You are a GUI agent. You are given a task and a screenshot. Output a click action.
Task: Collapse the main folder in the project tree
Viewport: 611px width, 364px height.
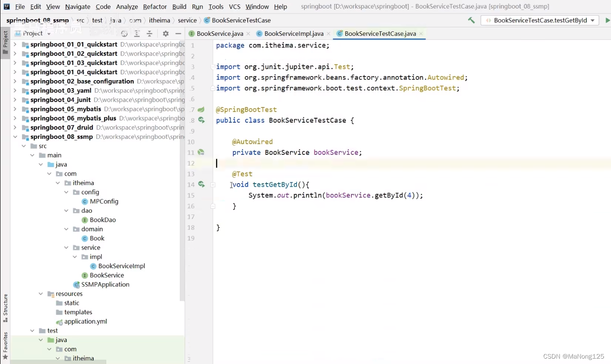32,155
